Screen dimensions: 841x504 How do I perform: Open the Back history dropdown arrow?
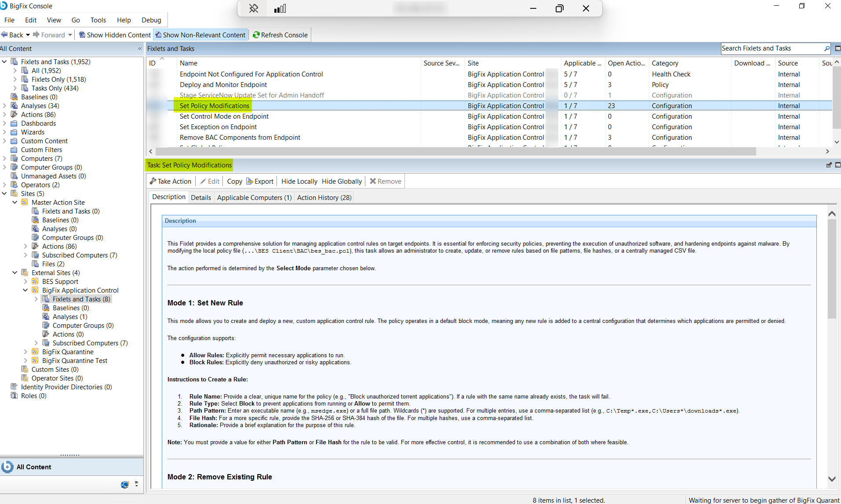28,35
